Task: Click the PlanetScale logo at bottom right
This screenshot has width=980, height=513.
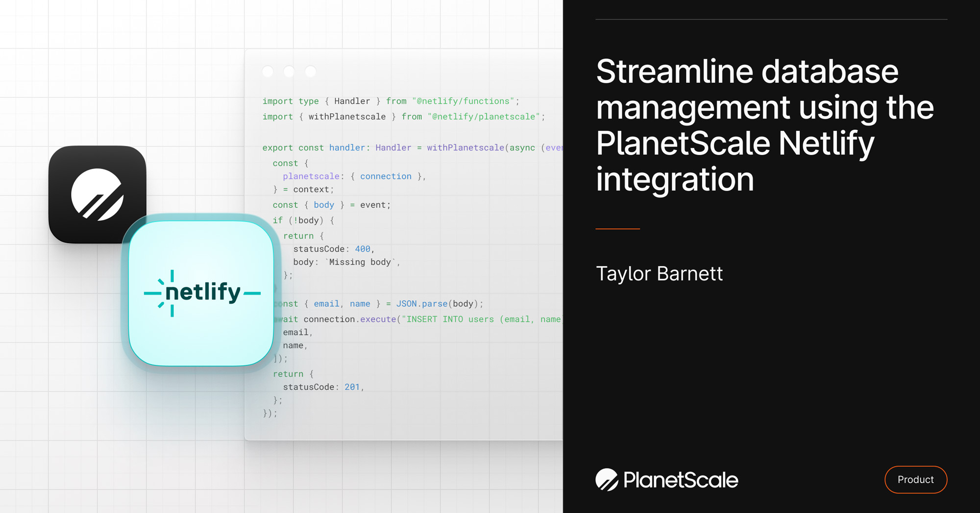Action: point(666,480)
